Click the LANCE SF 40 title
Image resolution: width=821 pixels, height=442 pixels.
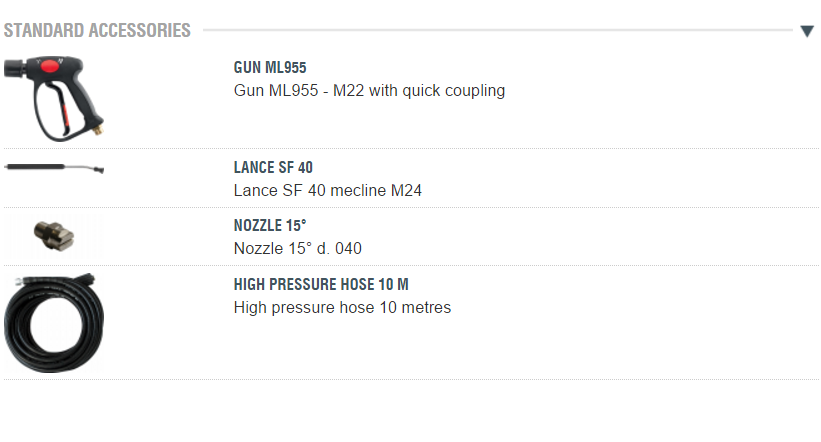coord(273,168)
